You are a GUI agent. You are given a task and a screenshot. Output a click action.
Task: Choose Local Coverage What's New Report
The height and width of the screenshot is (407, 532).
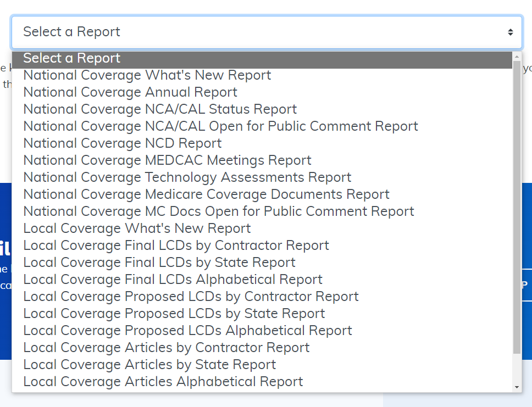point(137,228)
